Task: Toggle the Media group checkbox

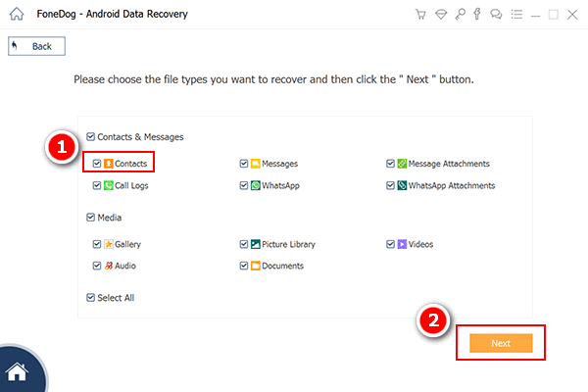Action: pos(90,218)
